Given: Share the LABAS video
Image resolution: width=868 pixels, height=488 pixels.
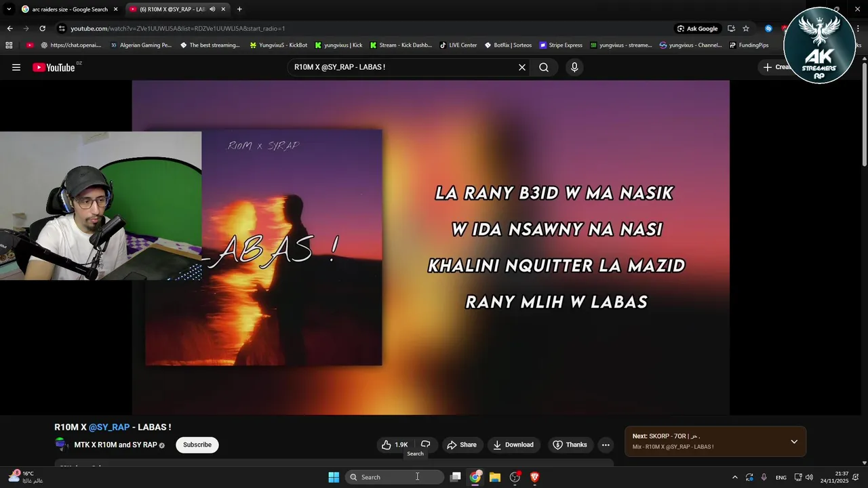Looking at the screenshot, I should tap(461, 445).
